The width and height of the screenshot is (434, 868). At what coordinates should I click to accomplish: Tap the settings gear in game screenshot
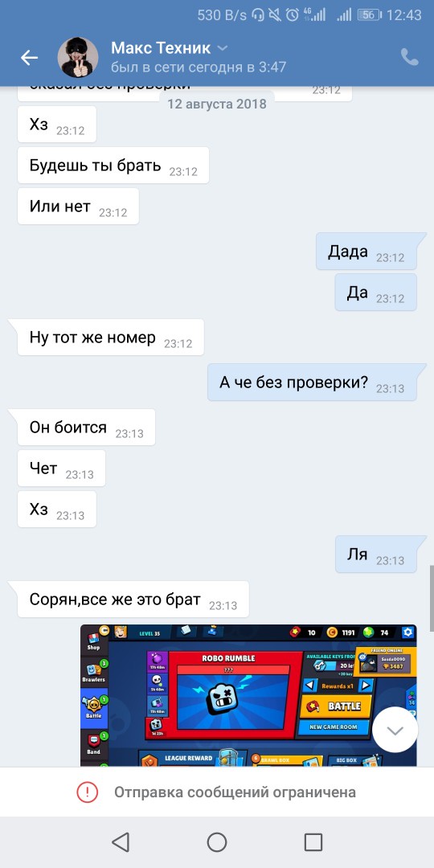click(x=408, y=633)
